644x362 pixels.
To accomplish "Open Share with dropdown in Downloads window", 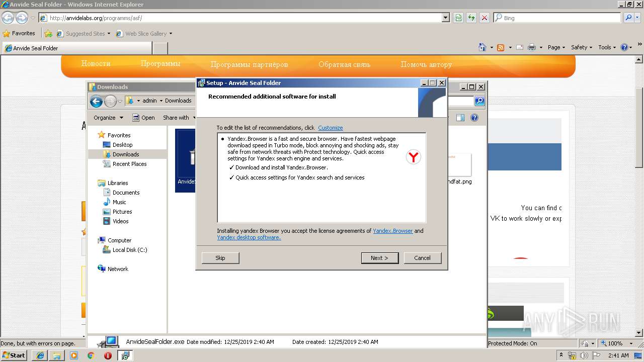I will (x=180, y=118).
